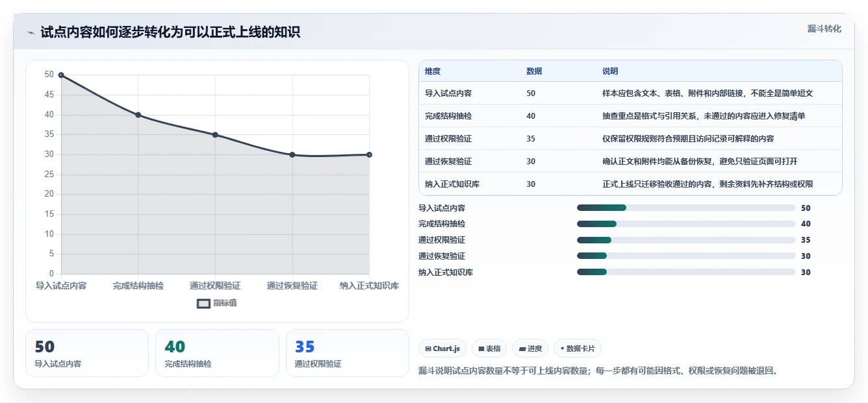Image resolution: width=868 pixels, height=403 pixels.
Task: Click the progress bar for 导入试点内容
Action: tap(686, 208)
